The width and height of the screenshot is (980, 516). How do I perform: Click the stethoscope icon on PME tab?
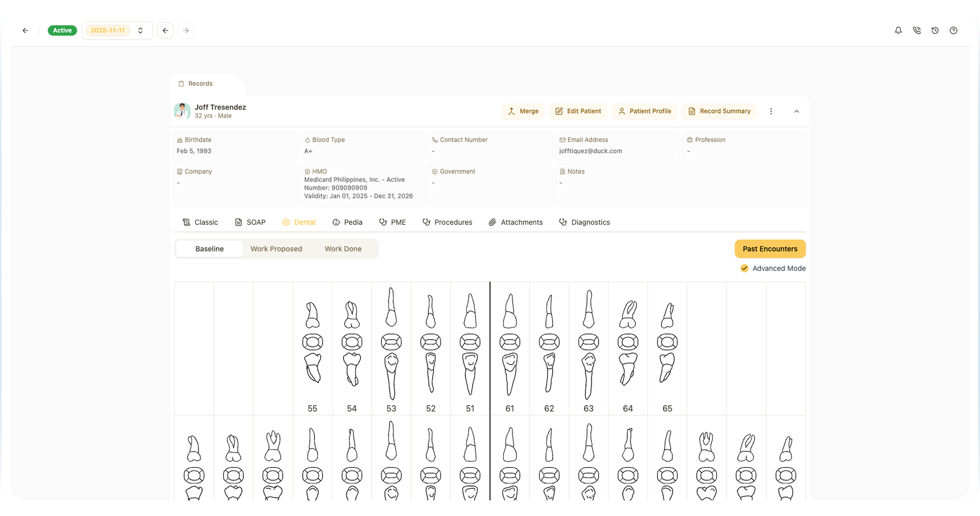point(382,222)
